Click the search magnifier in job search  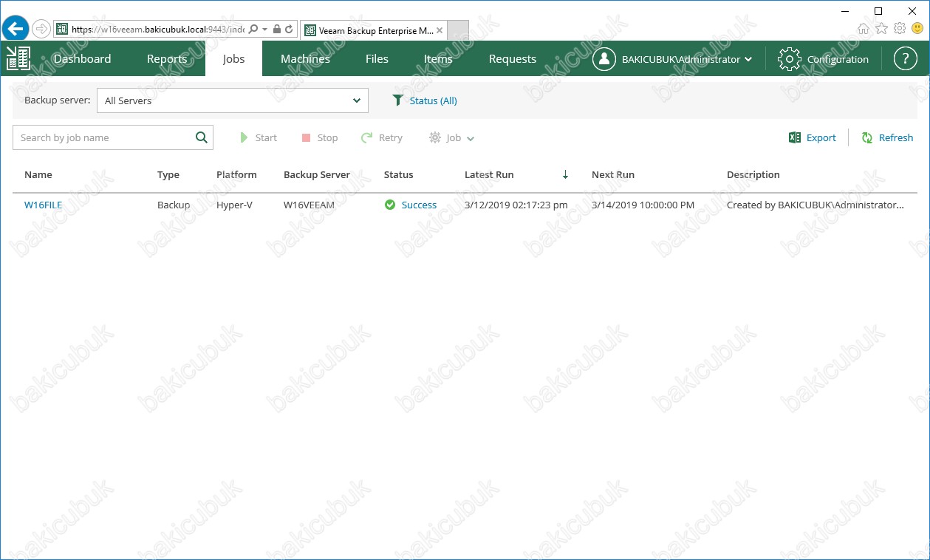click(202, 137)
